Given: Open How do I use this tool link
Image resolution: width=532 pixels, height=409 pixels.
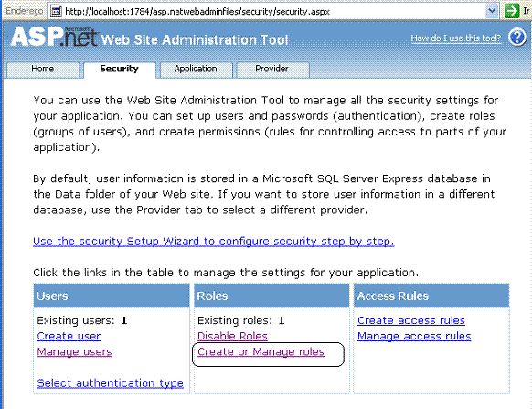Looking at the screenshot, I should click(x=455, y=38).
